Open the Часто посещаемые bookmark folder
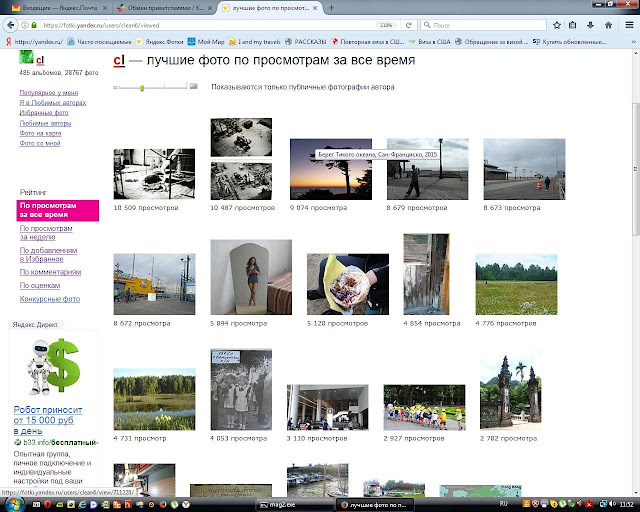640x512 pixels. click(x=100, y=42)
